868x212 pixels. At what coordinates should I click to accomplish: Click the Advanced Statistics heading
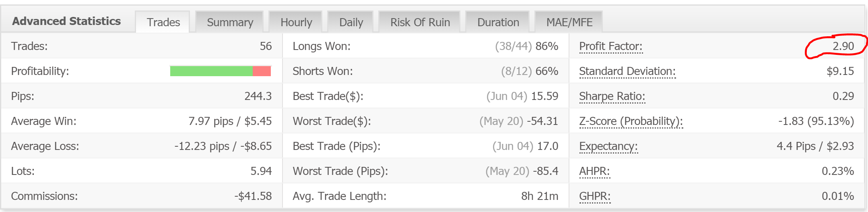(66, 21)
